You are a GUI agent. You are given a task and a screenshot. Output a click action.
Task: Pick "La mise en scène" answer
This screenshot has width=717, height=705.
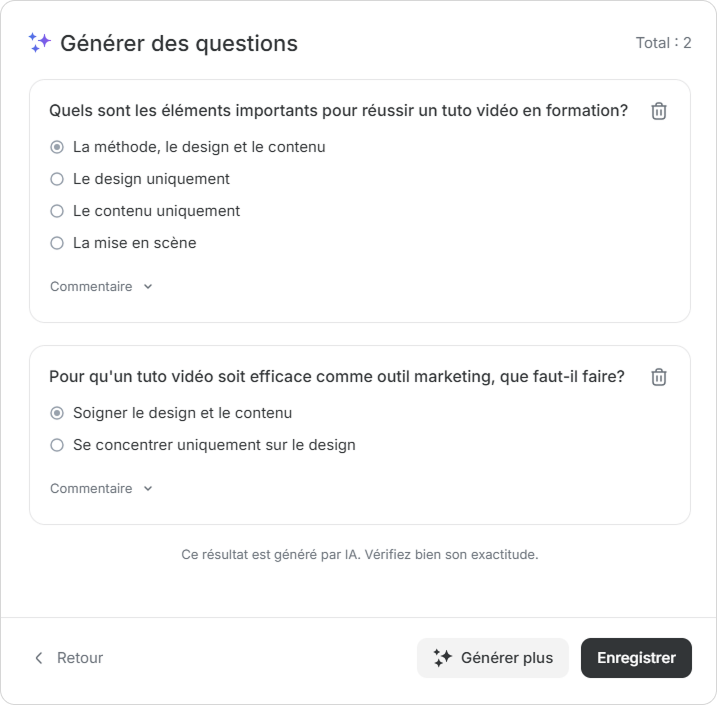pyautogui.click(x=57, y=243)
